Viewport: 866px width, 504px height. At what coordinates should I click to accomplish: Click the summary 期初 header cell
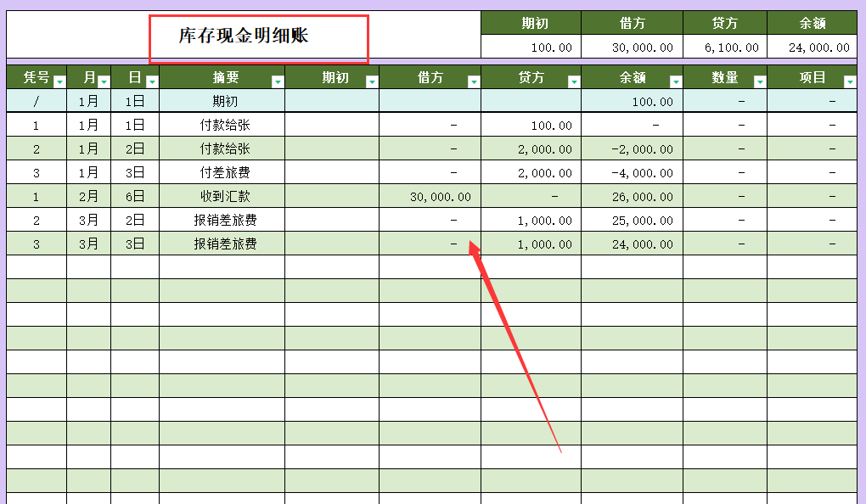coord(531,23)
